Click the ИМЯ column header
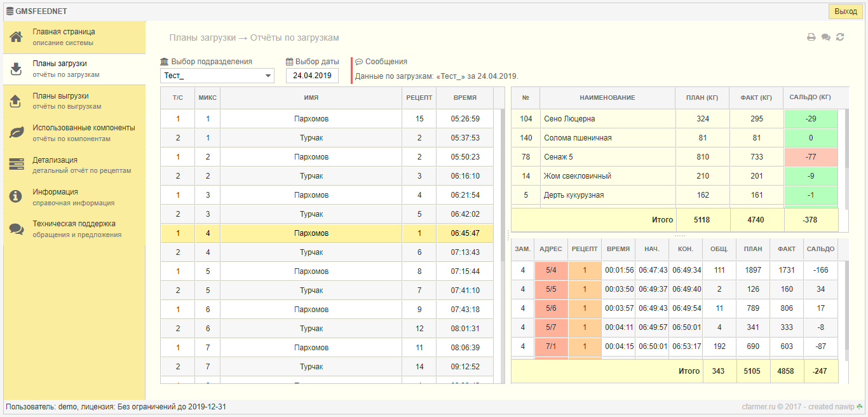The width and height of the screenshot is (868, 417). (x=311, y=98)
